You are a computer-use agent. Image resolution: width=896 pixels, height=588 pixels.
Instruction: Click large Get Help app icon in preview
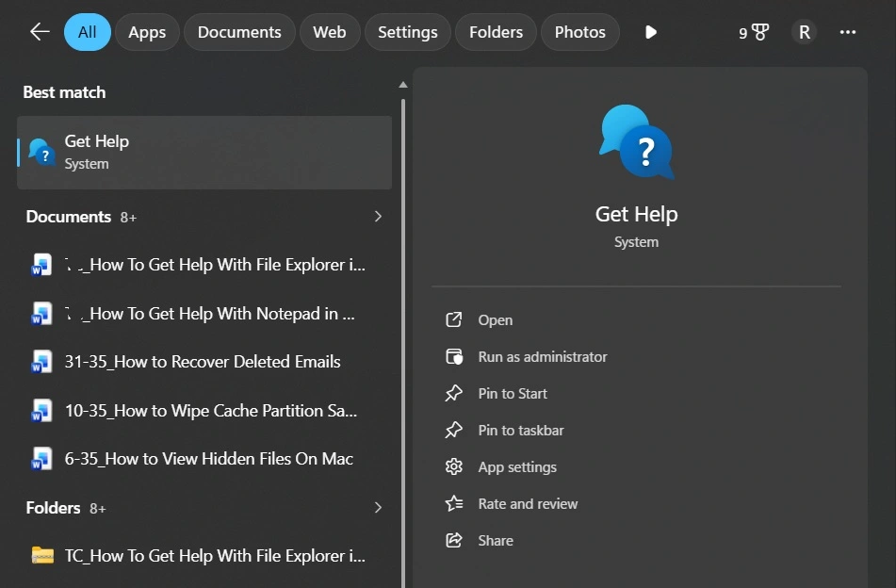point(637,141)
